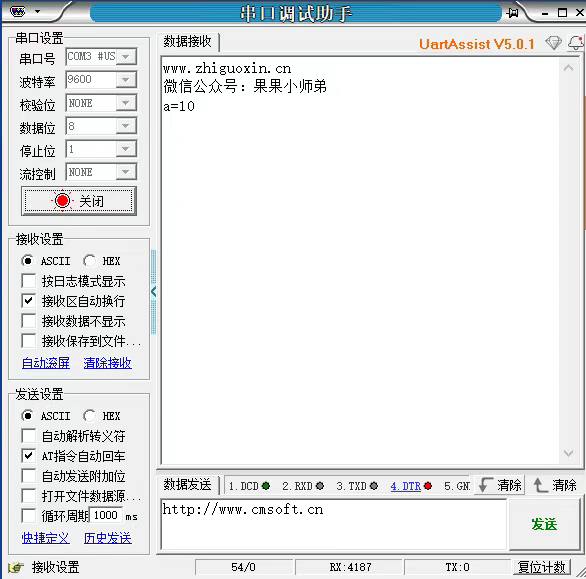This screenshot has width=586, height=579.
Task: Click the receive area scroll-down arrow
Action: [568, 453]
